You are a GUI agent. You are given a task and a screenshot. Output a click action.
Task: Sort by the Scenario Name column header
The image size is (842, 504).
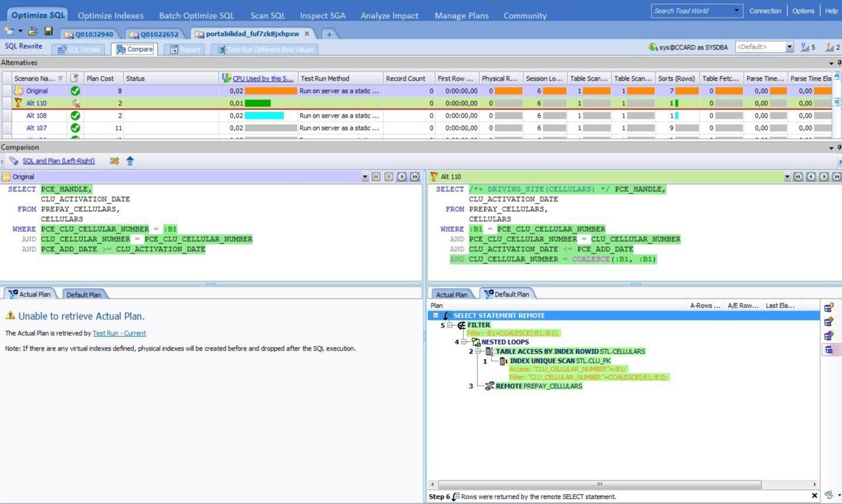pyautogui.click(x=39, y=78)
